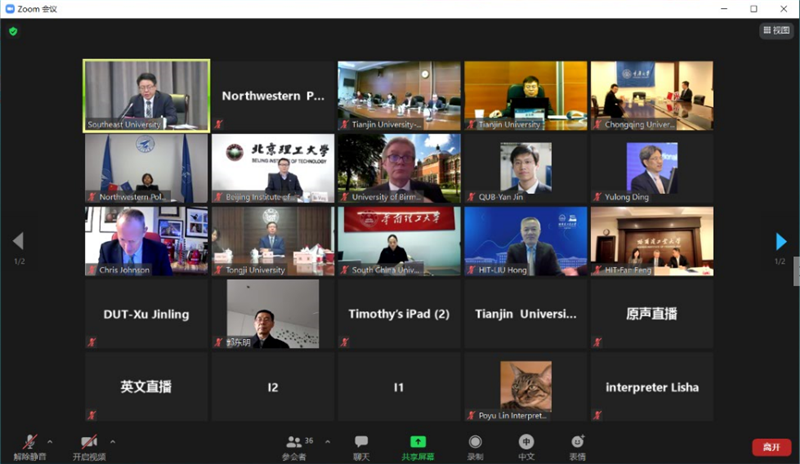Click the Zoom app icon in title bar

(x=10, y=9)
